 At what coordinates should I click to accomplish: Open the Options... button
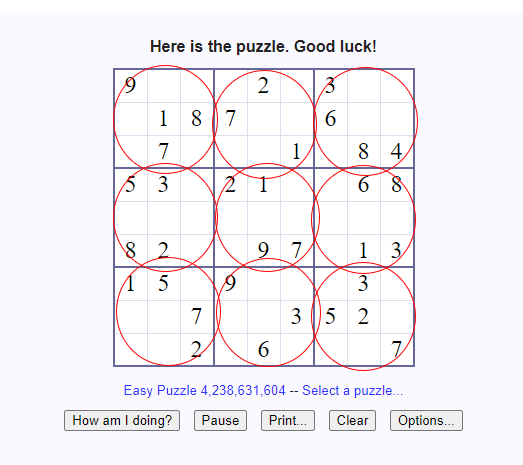pyautogui.click(x=426, y=420)
